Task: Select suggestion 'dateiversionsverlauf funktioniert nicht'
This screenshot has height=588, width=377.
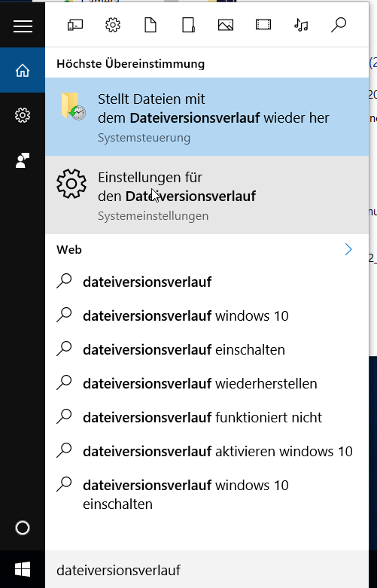Action: (207, 417)
